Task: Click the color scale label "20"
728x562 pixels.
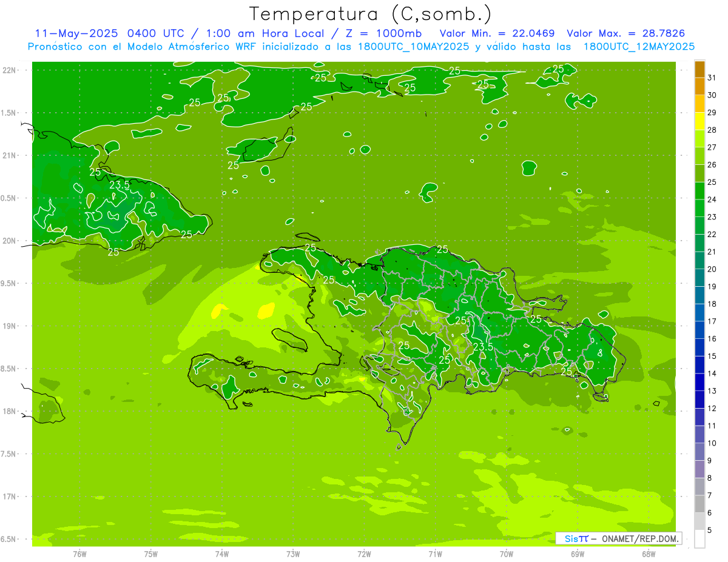Action: pyautogui.click(x=712, y=269)
